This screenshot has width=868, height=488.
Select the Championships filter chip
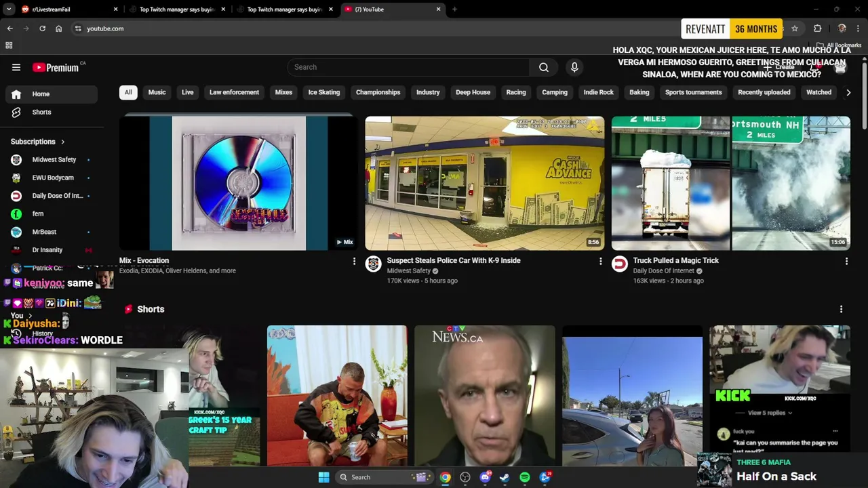tap(378, 92)
